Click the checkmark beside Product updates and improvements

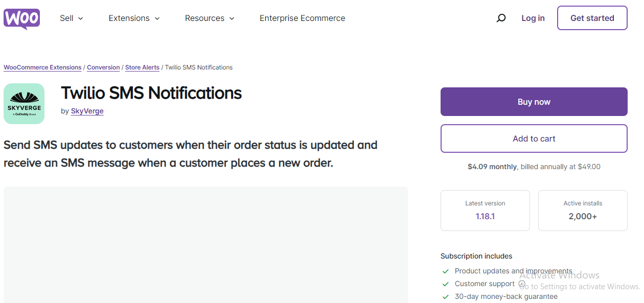click(446, 271)
